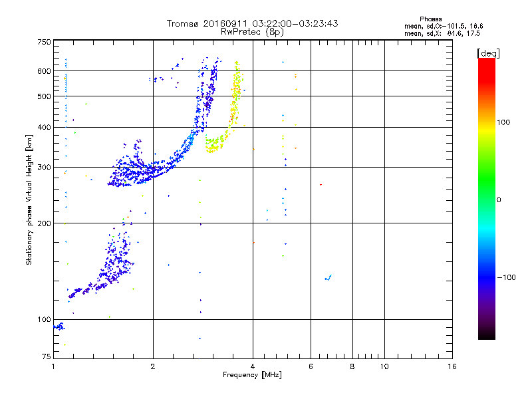
Task: Click the colorbar tick label '0'
Action: point(499,200)
